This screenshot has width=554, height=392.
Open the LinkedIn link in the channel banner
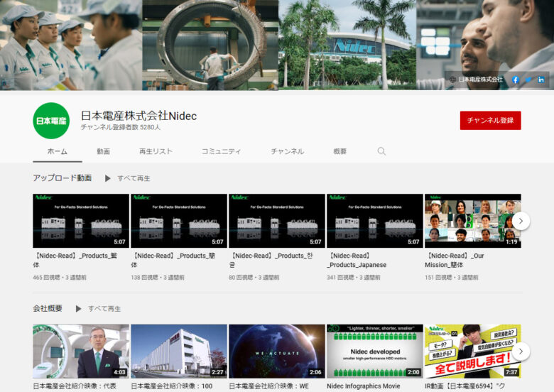[x=541, y=80]
